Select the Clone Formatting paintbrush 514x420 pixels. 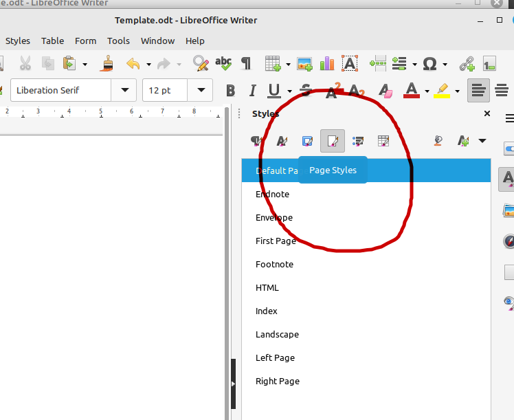107,64
